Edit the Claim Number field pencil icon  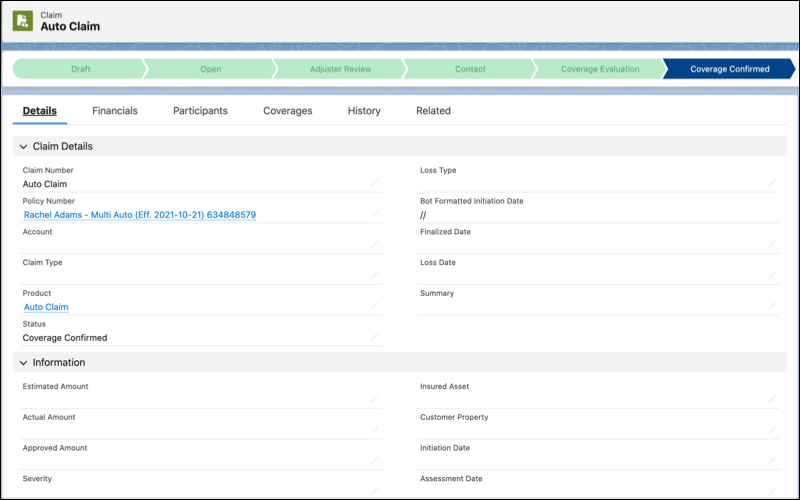pos(374,183)
